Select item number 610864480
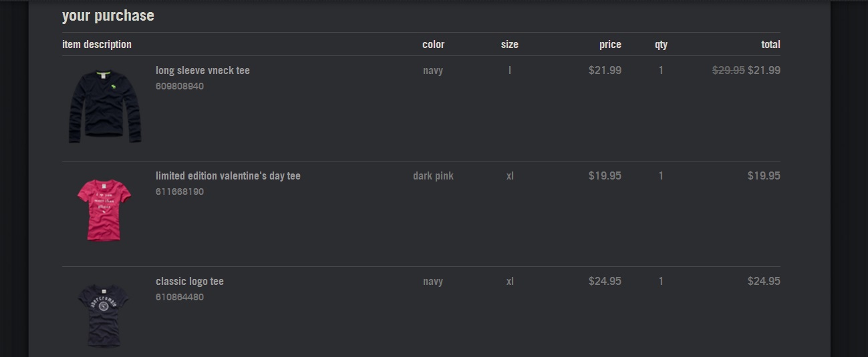This screenshot has width=868, height=357. pos(180,297)
